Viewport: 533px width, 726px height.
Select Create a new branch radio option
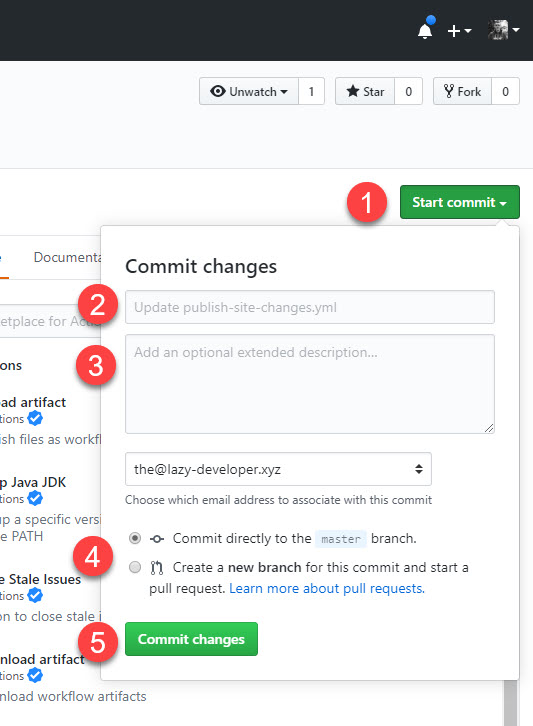pos(135,567)
